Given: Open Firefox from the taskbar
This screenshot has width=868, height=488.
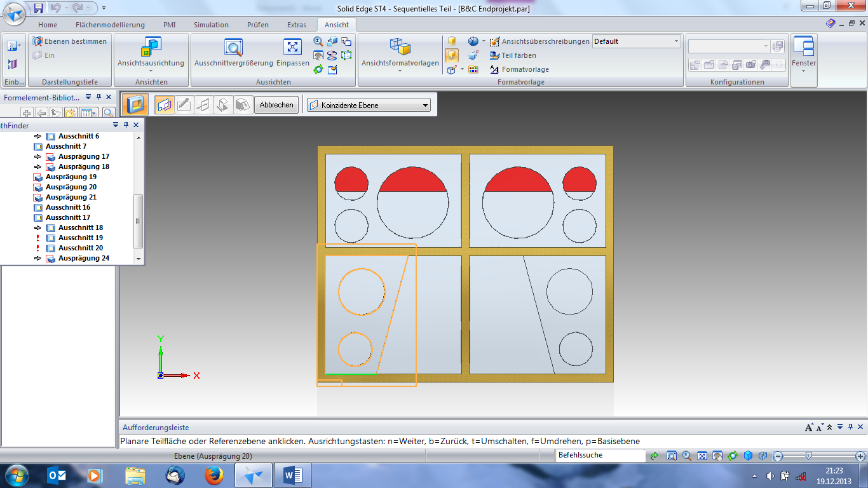Looking at the screenshot, I should tap(215, 475).
